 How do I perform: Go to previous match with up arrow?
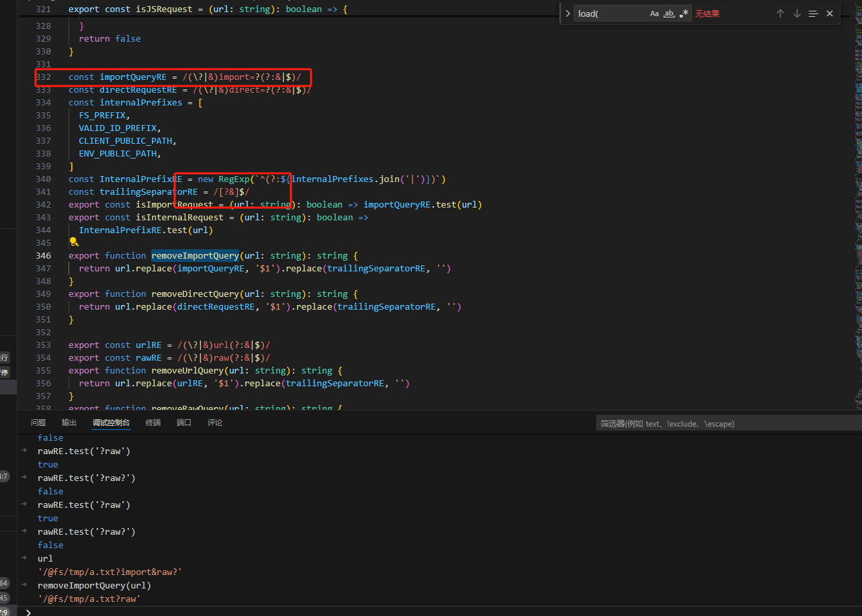click(780, 13)
